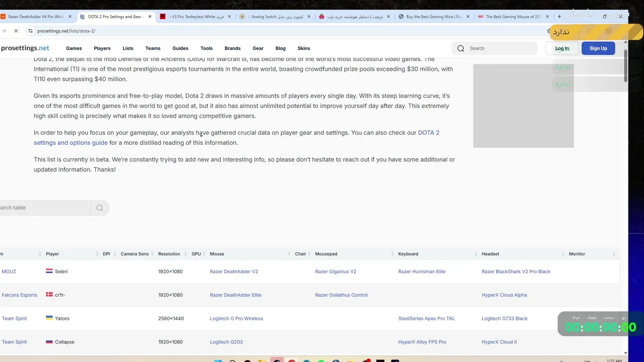Switch to the Analog Switch tab
This screenshot has width=644, height=362.
275,17
